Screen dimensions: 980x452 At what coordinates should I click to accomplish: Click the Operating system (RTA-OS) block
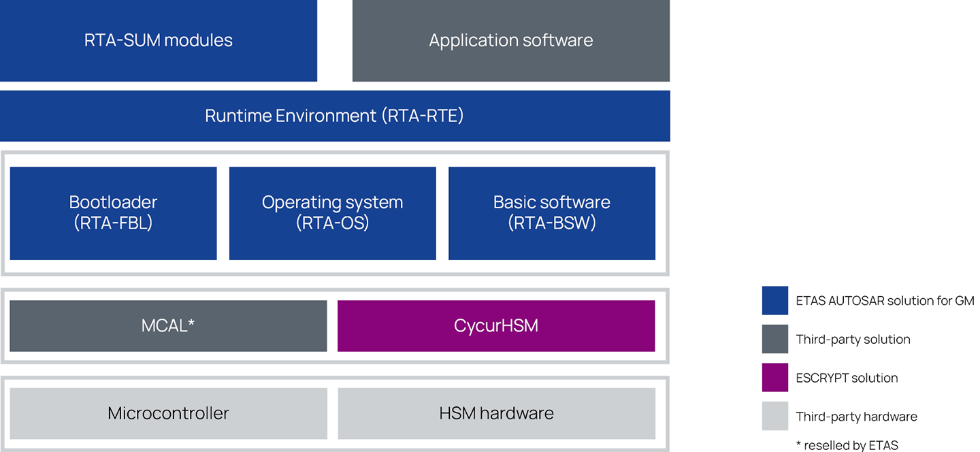pos(332,213)
